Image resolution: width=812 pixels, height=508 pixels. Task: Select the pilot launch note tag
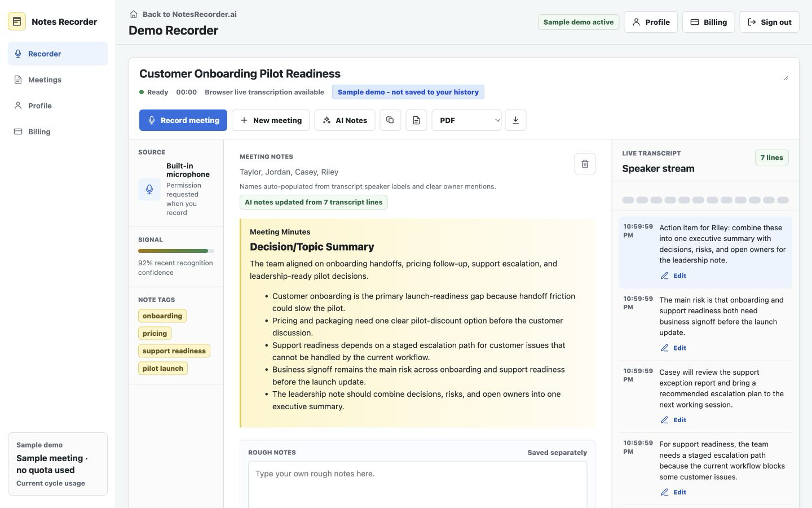[x=163, y=369]
